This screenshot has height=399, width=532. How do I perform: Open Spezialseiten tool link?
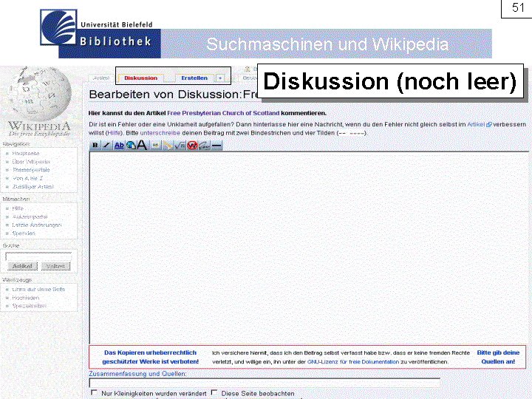(x=29, y=306)
